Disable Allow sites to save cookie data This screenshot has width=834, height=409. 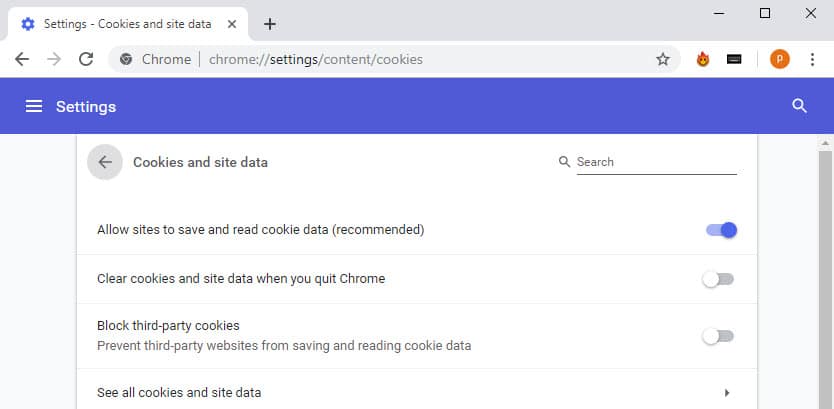coord(721,230)
